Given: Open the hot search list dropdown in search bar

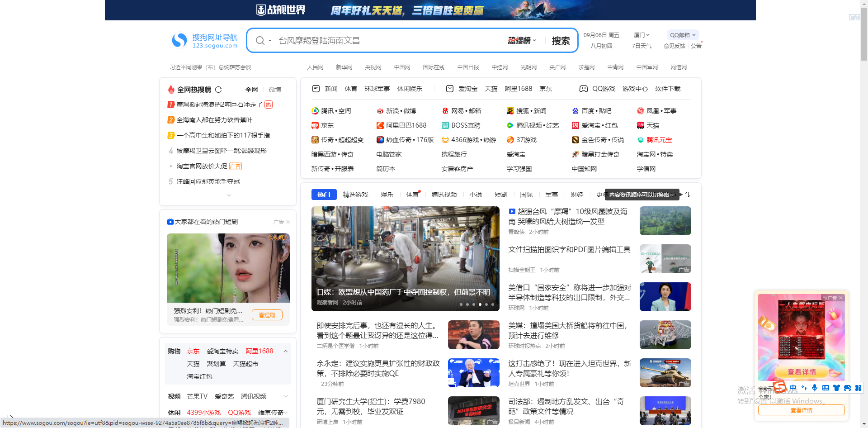Looking at the screenshot, I should pos(522,41).
